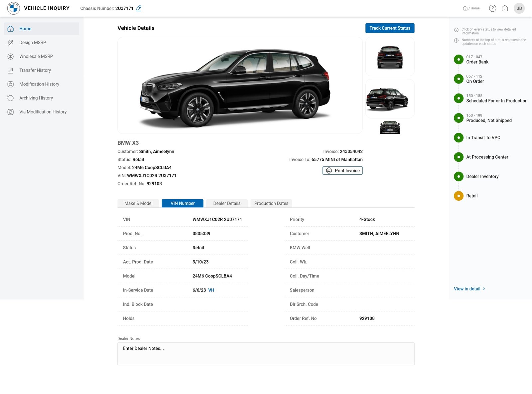This screenshot has width=532, height=394.
Task: Click the house icon beside the JD avatar
Action: pyautogui.click(x=505, y=8)
